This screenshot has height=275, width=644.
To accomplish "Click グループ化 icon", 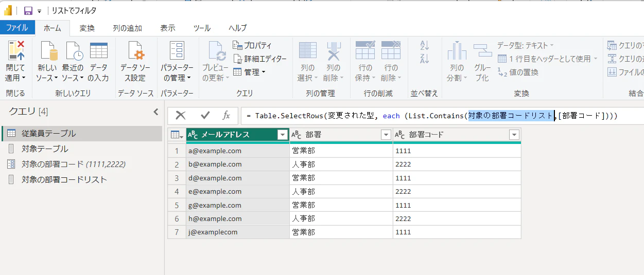I will [x=482, y=51].
